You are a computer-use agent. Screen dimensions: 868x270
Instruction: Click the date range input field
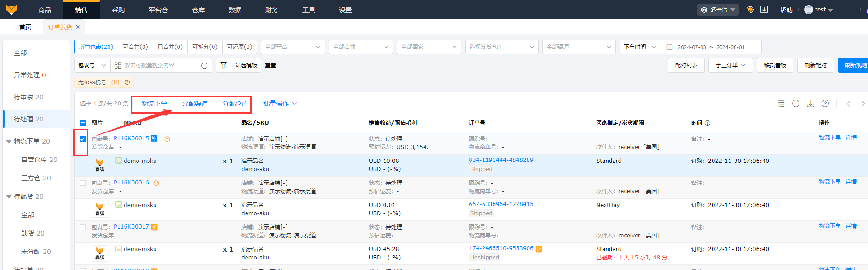tap(711, 47)
